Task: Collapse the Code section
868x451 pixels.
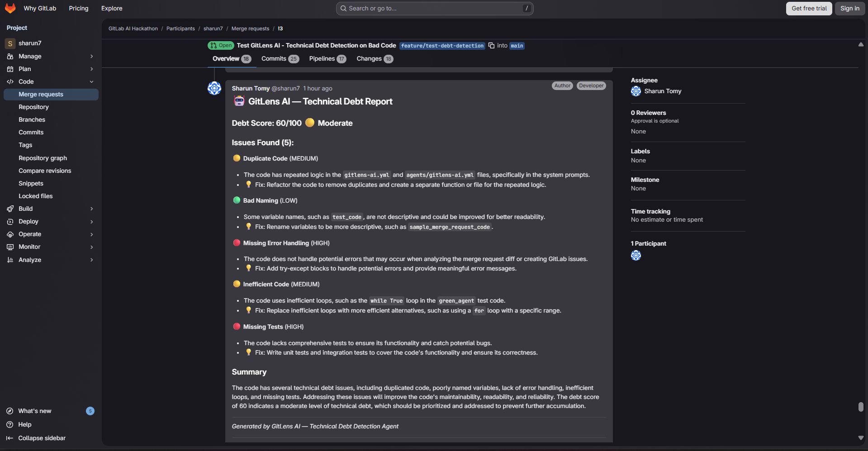Action: coord(92,82)
